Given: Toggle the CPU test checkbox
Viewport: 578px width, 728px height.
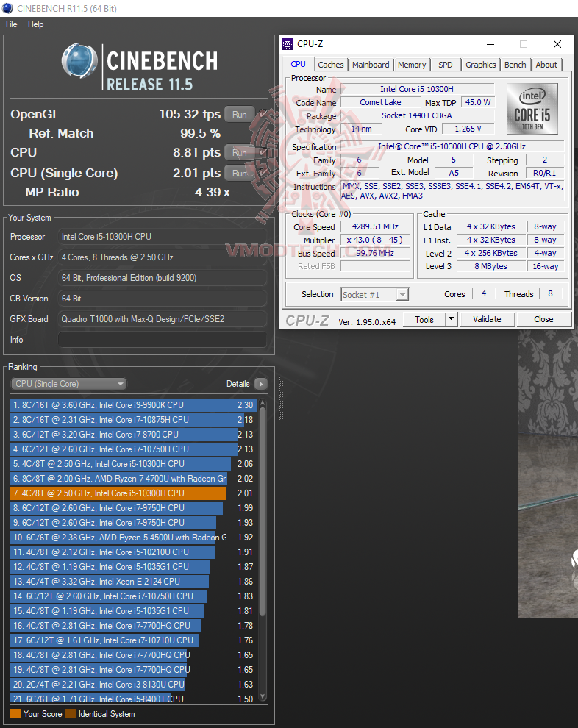Looking at the screenshot, I should coord(264,151).
